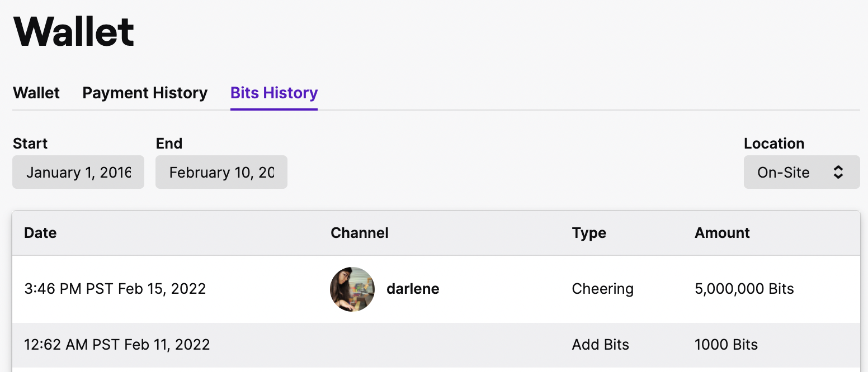This screenshot has height=372, width=868.
Task: Click the large Wallet page heading
Action: pyautogui.click(x=74, y=32)
